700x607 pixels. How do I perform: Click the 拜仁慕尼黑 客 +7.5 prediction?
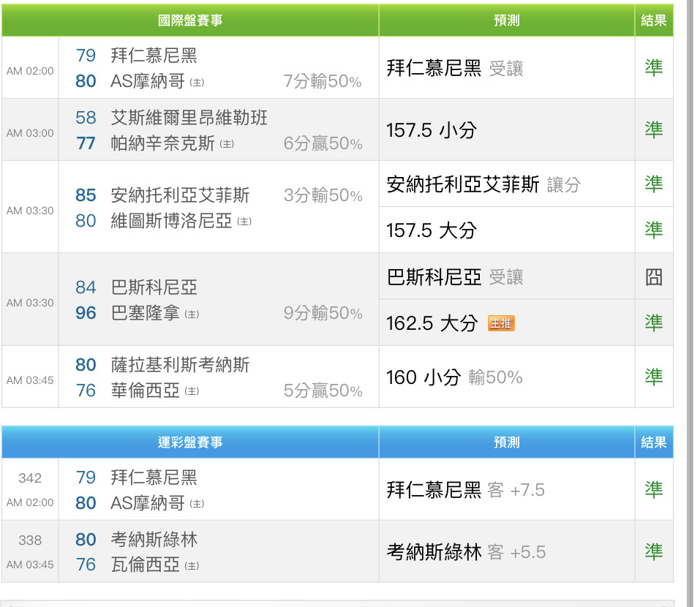pos(466,490)
